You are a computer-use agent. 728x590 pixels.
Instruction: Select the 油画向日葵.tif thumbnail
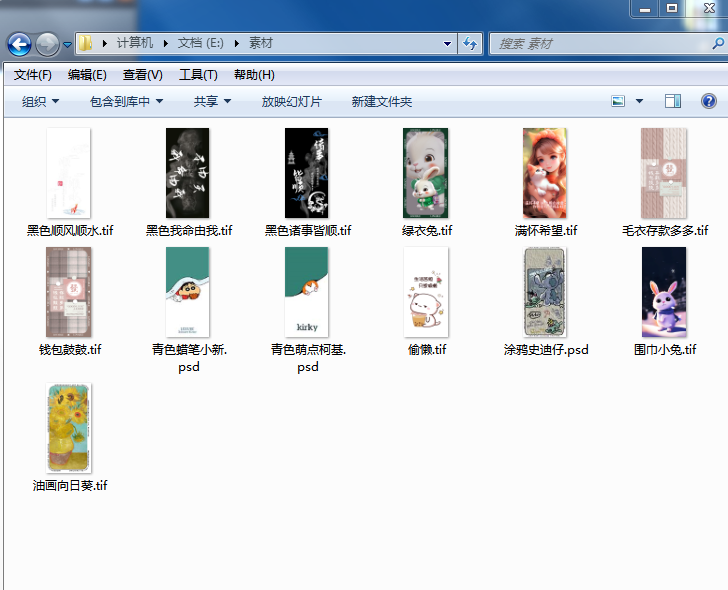click(69, 428)
